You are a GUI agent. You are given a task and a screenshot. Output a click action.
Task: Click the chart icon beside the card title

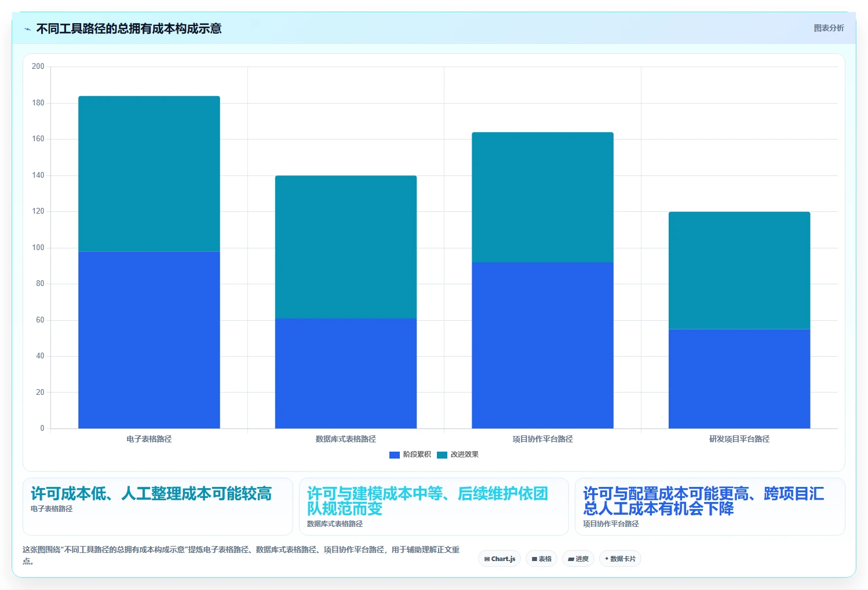point(27,29)
